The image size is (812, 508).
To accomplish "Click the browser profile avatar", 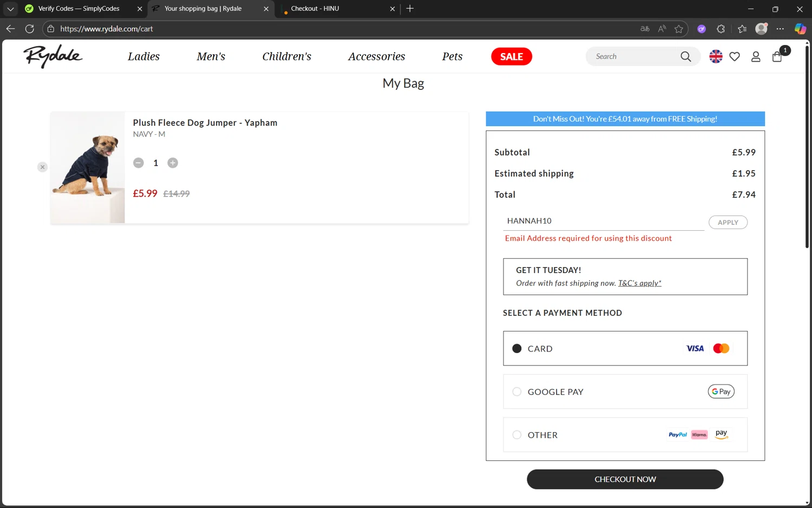I will [761, 29].
